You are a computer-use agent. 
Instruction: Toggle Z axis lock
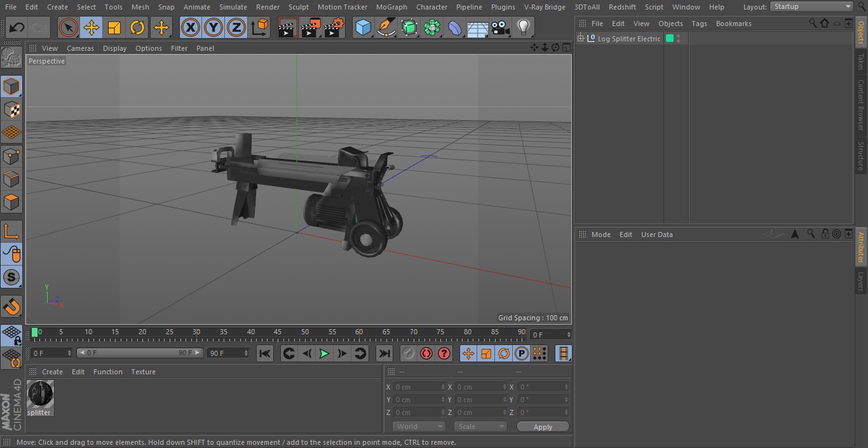click(x=236, y=27)
